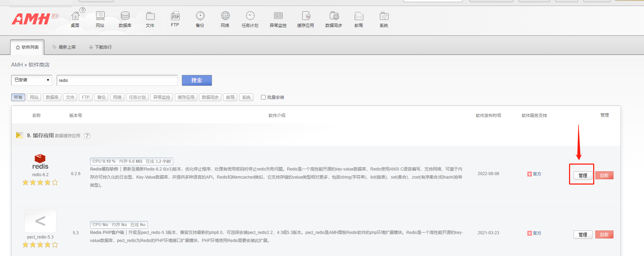The image size is (644, 256).
Task: Click 管理 button for pecl_redis-5.3
Action: pos(583,235)
